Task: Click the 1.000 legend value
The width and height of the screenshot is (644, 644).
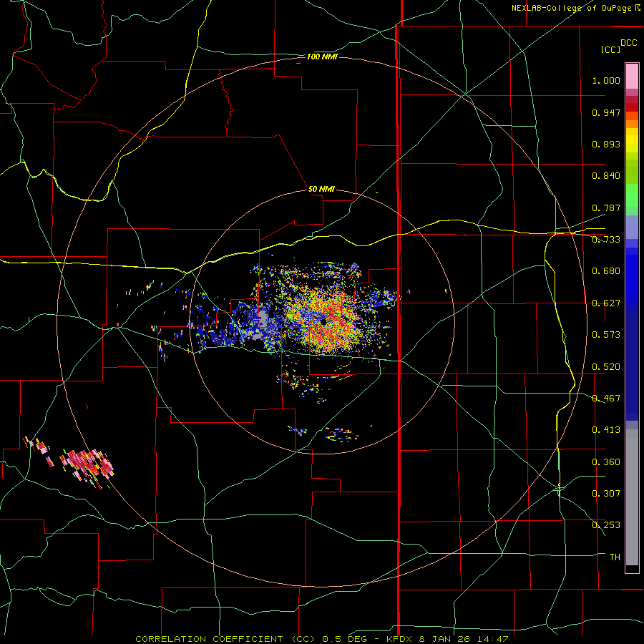Action: (606, 80)
